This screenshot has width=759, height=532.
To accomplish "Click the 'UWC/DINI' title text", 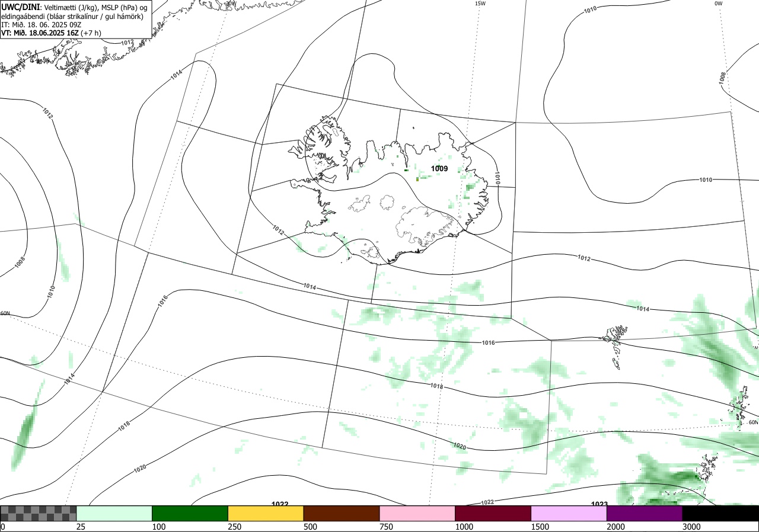I will 20,7.
